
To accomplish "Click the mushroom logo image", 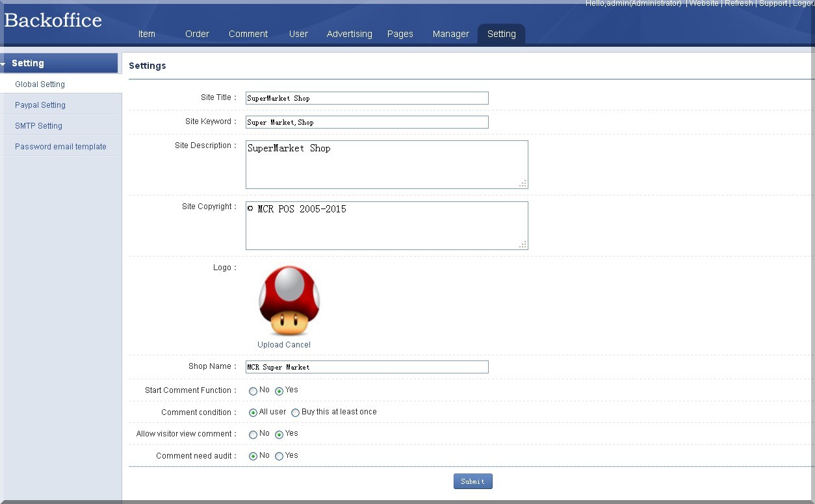I will (289, 301).
